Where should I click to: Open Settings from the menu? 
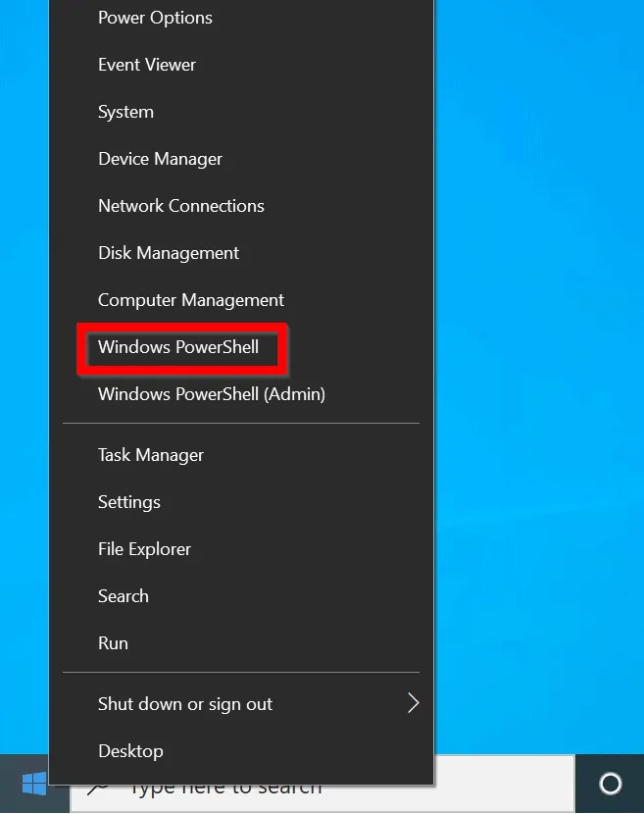[x=128, y=502]
